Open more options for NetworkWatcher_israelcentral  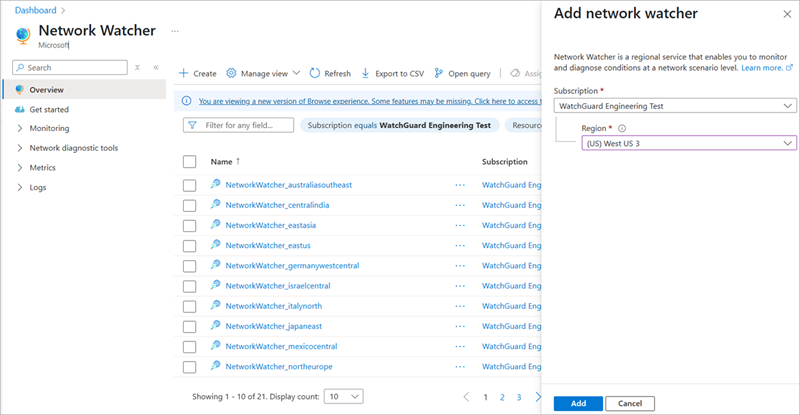pos(460,286)
